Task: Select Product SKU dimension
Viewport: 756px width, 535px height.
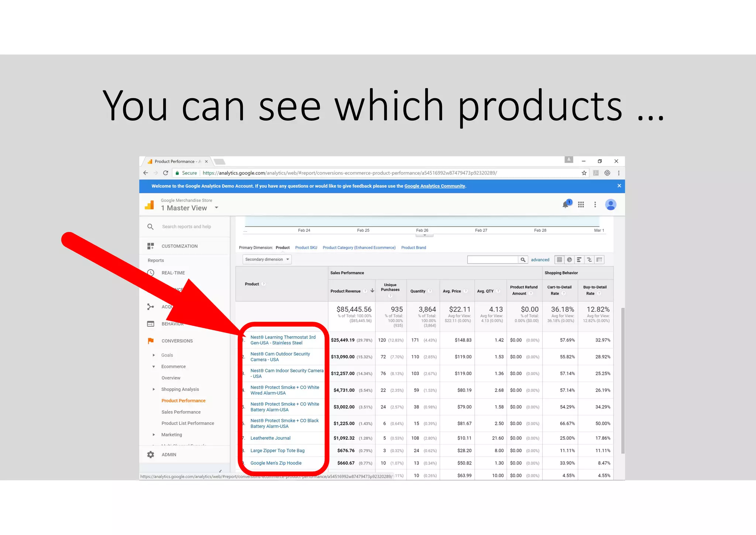Action: tap(306, 248)
